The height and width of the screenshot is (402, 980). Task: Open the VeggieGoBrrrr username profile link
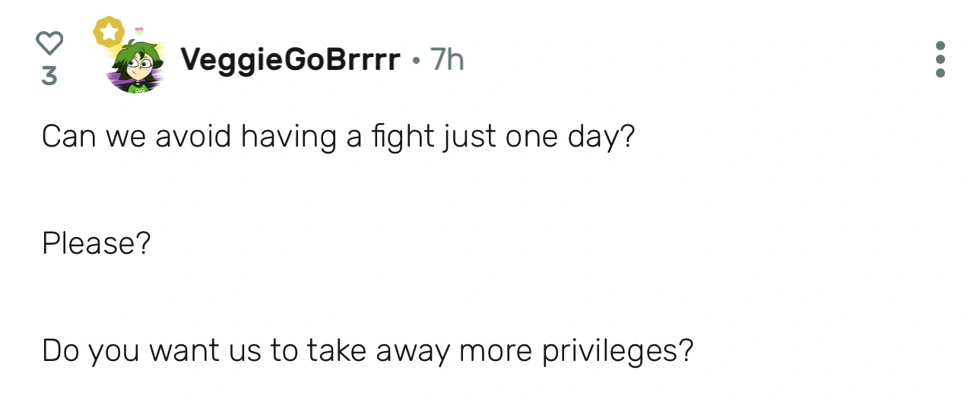290,59
